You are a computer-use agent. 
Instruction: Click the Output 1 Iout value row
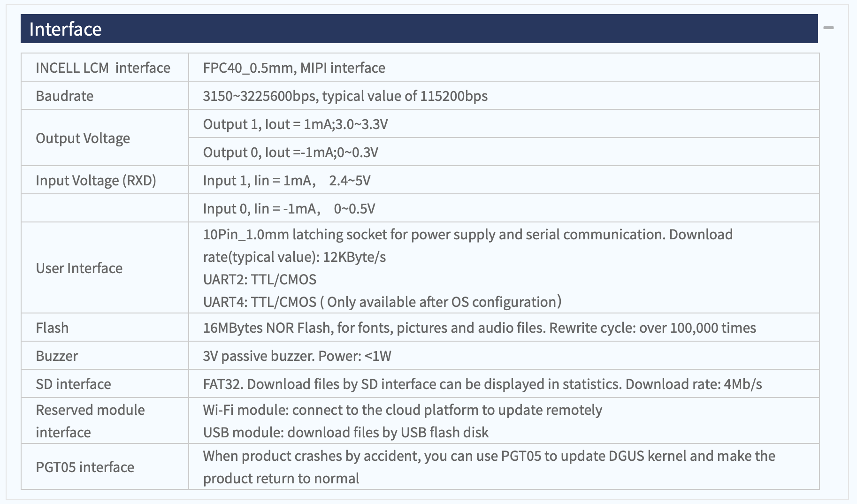pos(504,124)
